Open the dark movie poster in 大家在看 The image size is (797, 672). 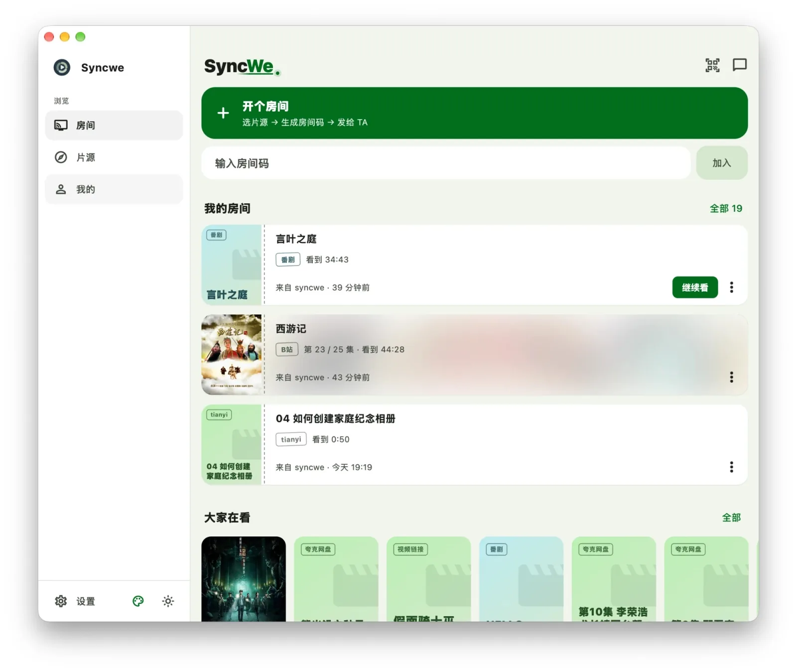244,579
